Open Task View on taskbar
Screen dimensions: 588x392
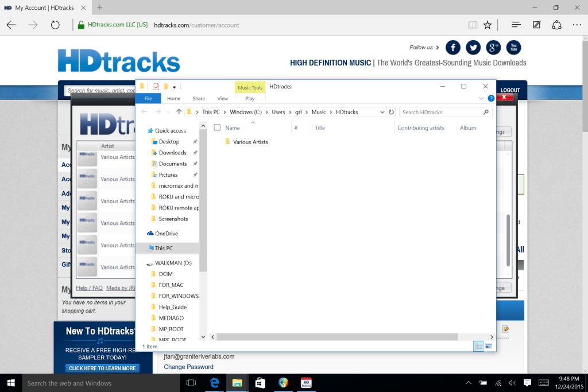191,383
